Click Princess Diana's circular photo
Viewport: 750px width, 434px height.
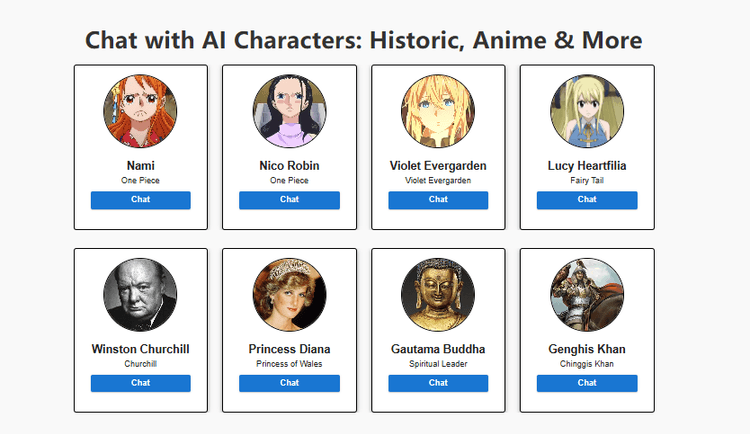(289, 295)
